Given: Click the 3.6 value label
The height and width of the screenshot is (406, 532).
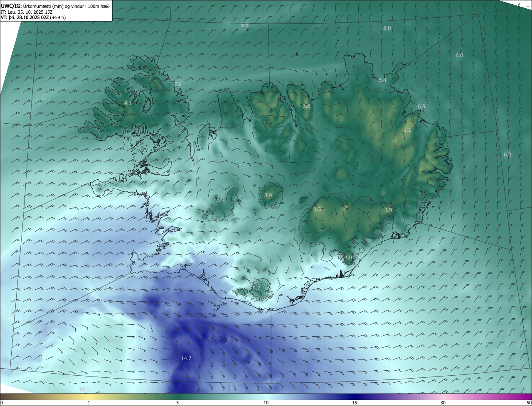Looking at the screenshot, I should (306, 106).
